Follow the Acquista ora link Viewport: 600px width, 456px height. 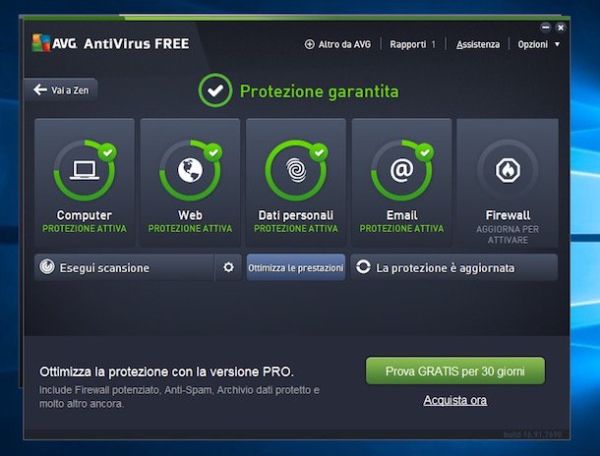455,401
